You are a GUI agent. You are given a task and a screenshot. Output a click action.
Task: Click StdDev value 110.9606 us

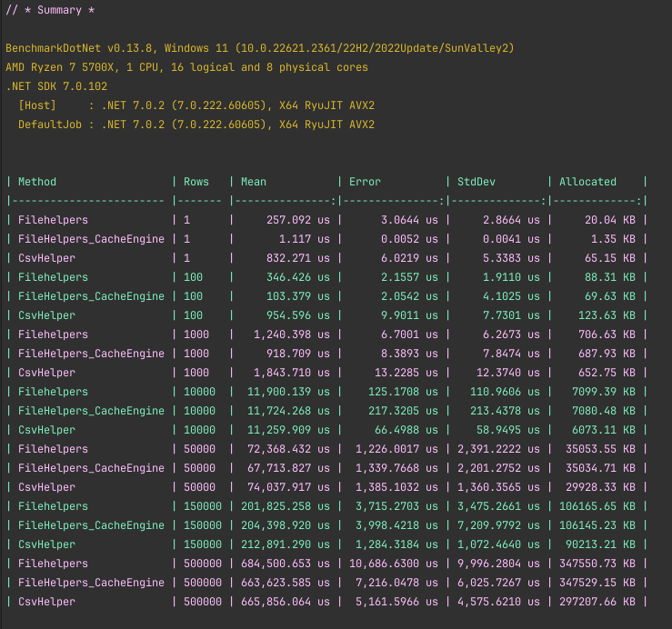[505, 392]
